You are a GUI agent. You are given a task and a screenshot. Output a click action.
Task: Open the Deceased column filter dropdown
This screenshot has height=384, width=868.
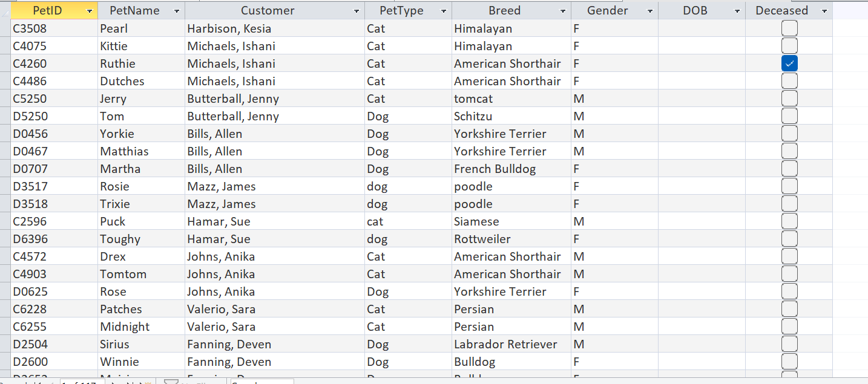tap(824, 10)
